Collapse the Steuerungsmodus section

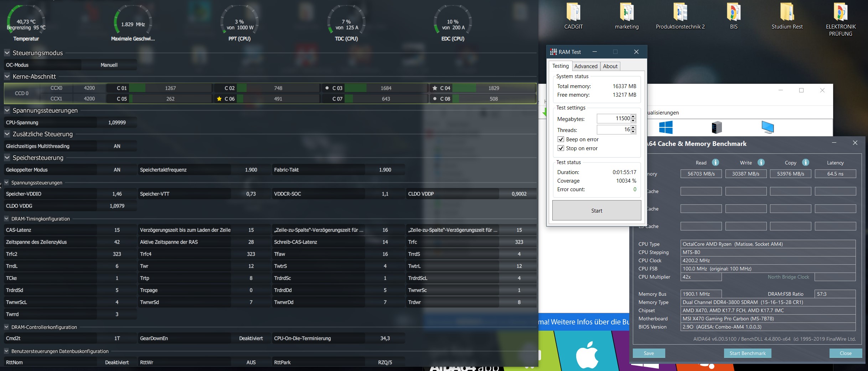tap(7, 53)
